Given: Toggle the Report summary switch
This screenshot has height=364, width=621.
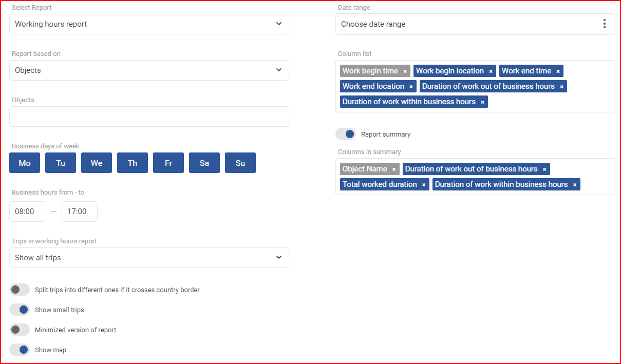Looking at the screenshot, I should tap(346, 134).
